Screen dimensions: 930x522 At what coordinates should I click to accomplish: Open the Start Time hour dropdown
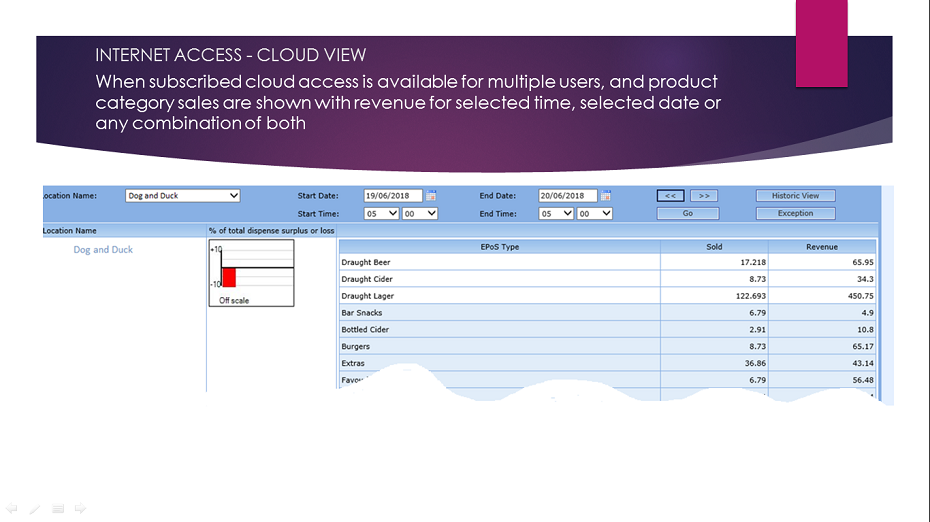381,214
